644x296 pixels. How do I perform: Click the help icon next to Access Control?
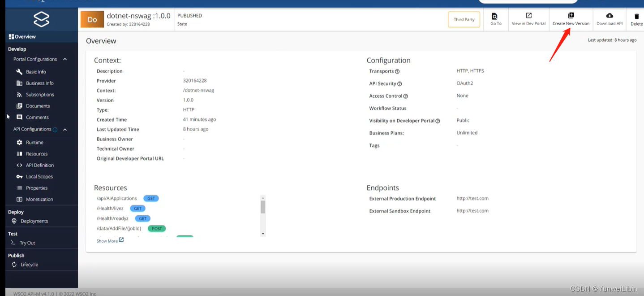tap(405, 96)
